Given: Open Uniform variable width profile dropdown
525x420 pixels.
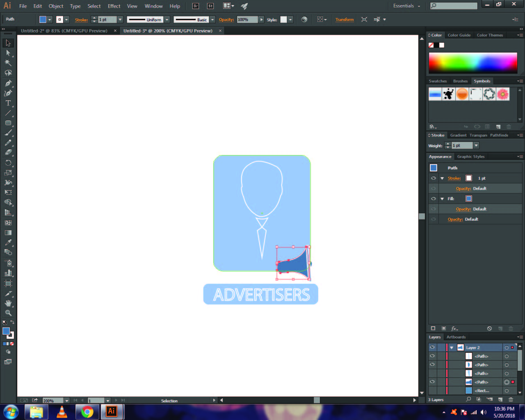Looking at the screenshot, I should click(167, 19).
